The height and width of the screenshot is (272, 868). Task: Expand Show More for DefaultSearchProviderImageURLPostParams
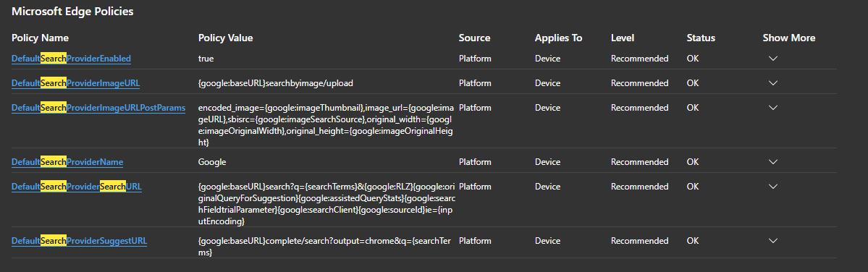(773, 108)
